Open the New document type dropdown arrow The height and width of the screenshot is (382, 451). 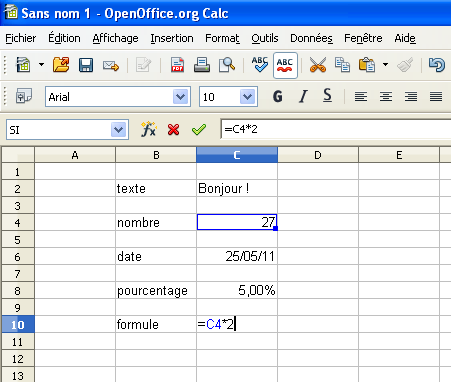point(41,65)
